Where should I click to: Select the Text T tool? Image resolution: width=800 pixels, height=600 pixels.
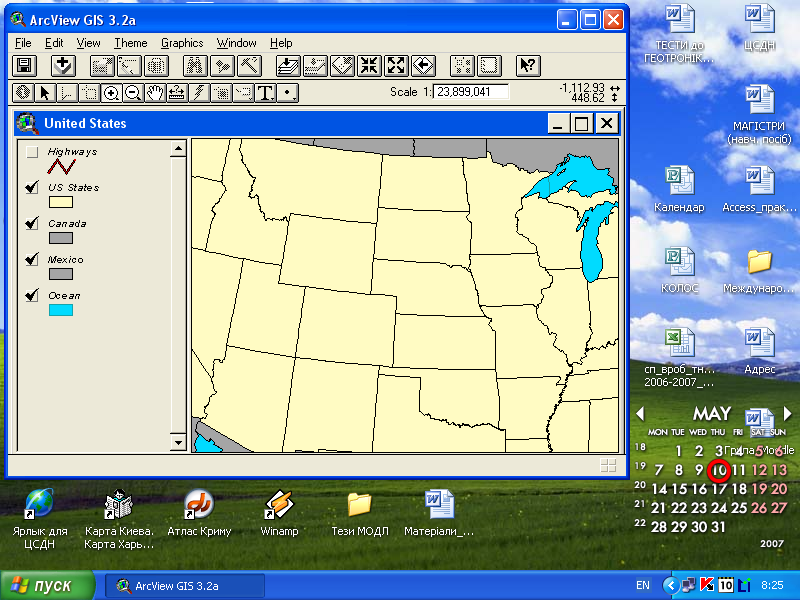coord(265,93)
